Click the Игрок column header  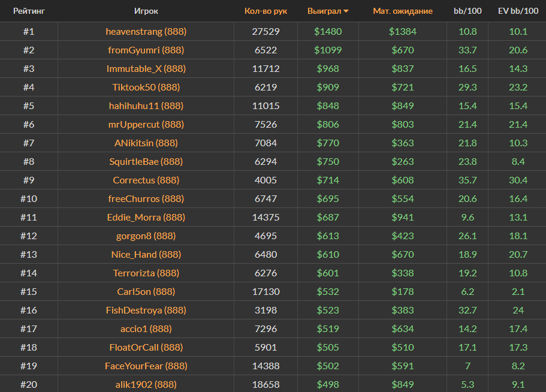[146, 11]
